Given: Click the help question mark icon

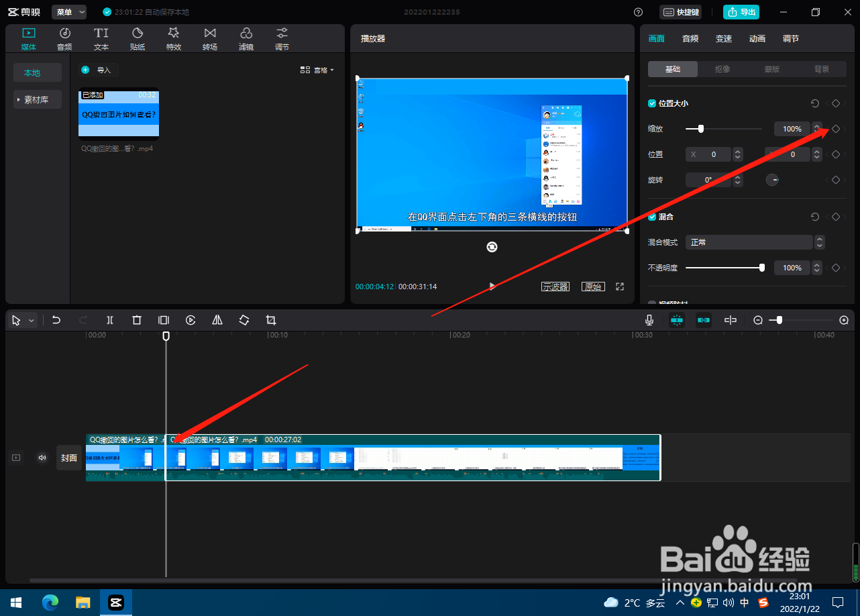Looking at the screenshot, I should click(638, 12).
